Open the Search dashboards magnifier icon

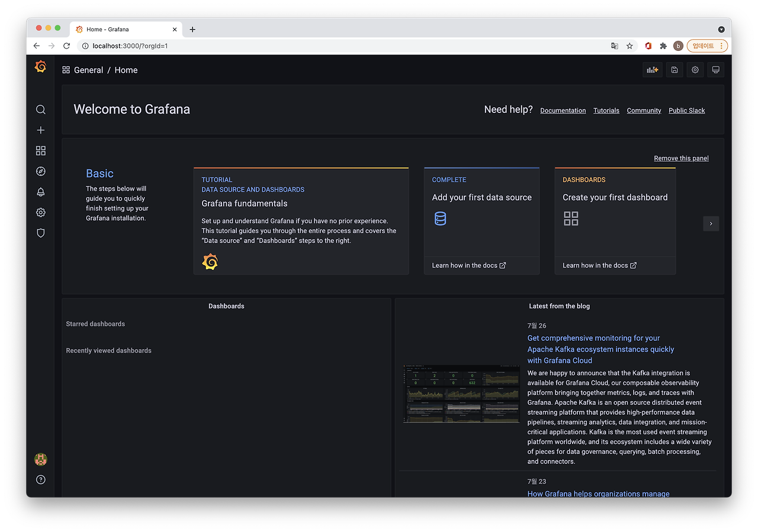tap(40, 109)
